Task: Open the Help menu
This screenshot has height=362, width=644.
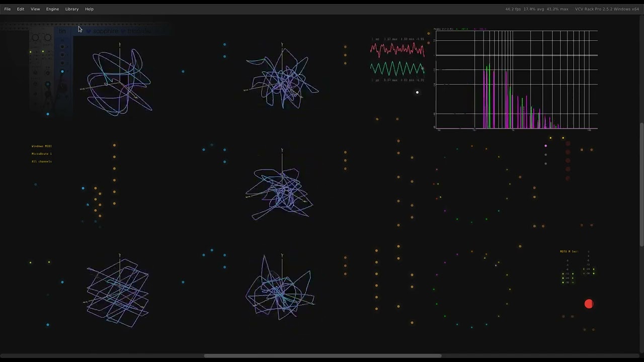Action: point(89,9)
